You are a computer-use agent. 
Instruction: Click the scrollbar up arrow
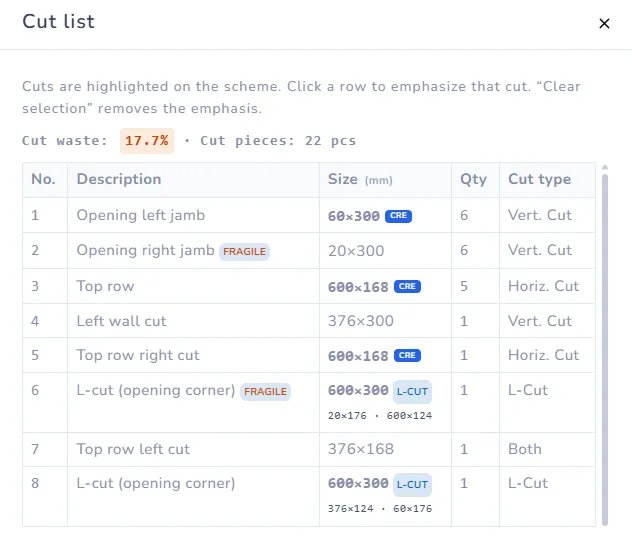605,167
